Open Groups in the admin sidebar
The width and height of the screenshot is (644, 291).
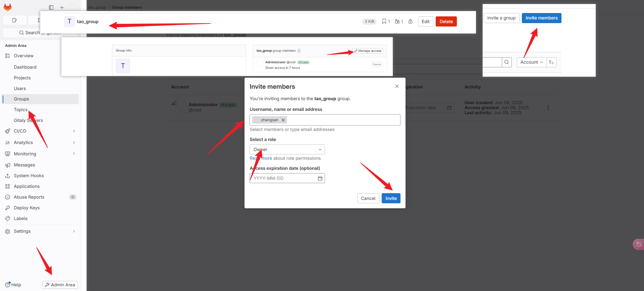[40, 99]
